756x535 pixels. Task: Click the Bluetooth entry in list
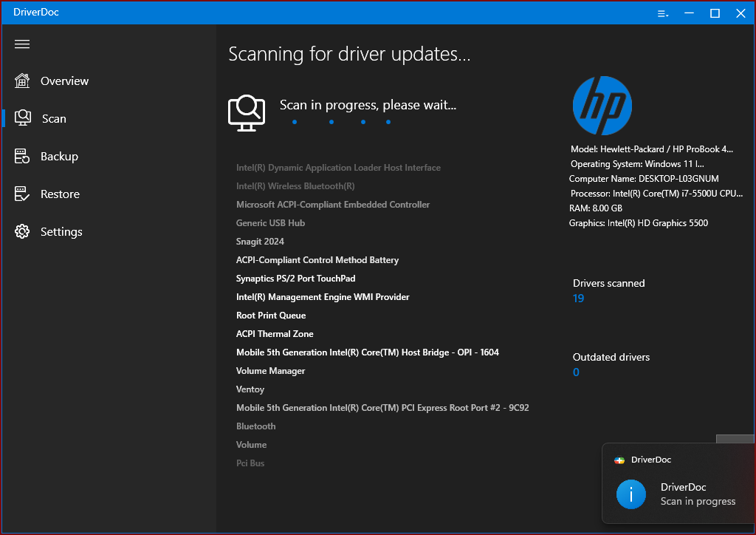(x=256, y=426)
